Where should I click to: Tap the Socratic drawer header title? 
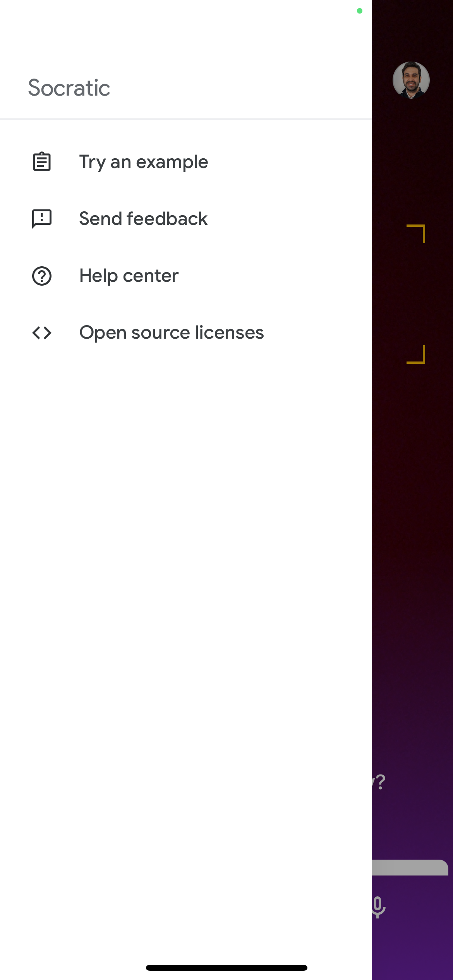point(69,88)
